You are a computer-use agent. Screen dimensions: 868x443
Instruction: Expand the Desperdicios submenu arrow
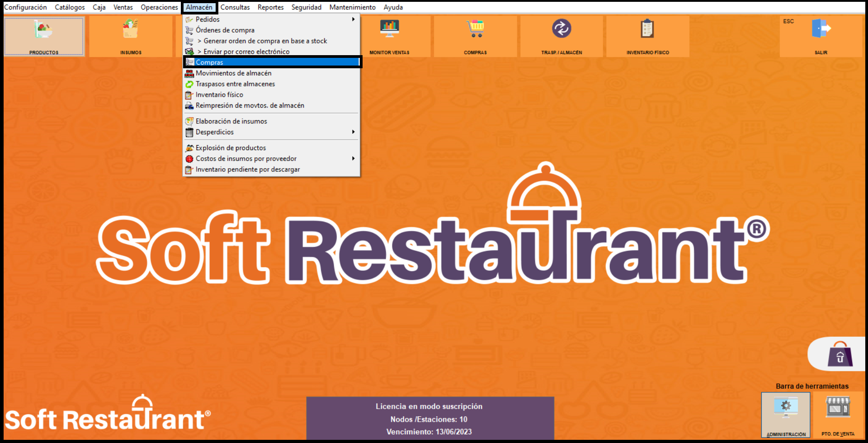[354, 132]
